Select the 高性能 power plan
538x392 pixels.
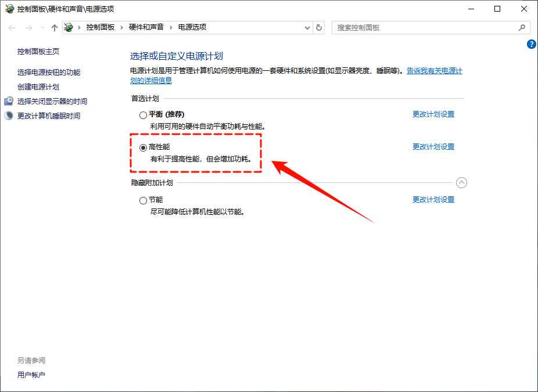[143, 147]
